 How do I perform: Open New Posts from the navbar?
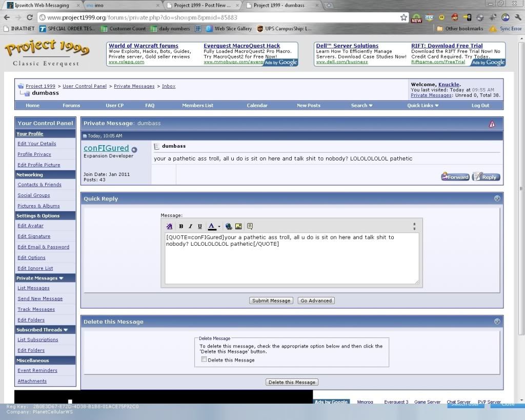coord(308,106)
